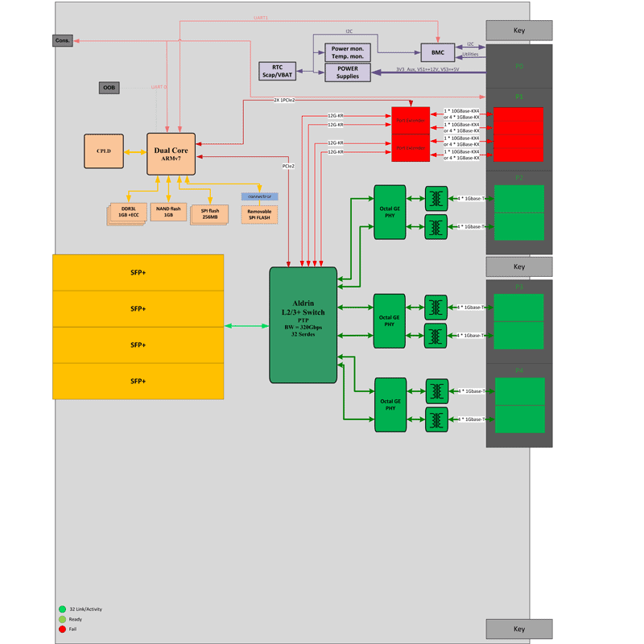Click the topmost Octal GE PHY block
Screen dimensions: 644x644
click(x=390, y=212)
